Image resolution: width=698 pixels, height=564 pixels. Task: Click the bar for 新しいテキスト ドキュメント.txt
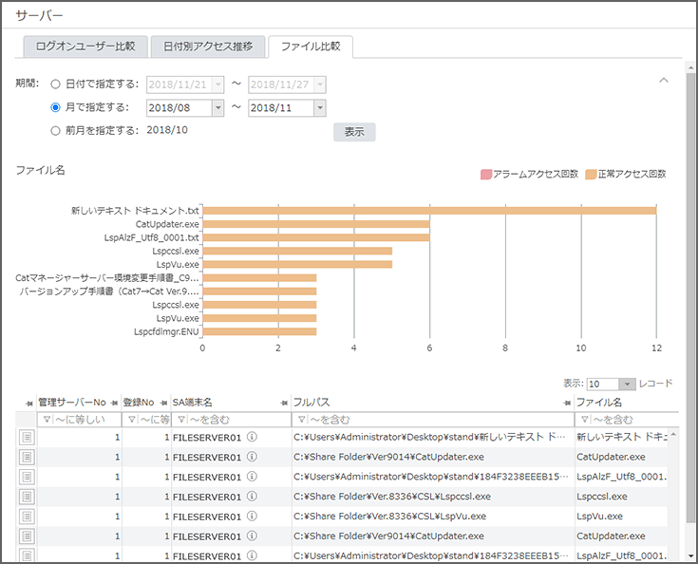(x=430, y=211)
